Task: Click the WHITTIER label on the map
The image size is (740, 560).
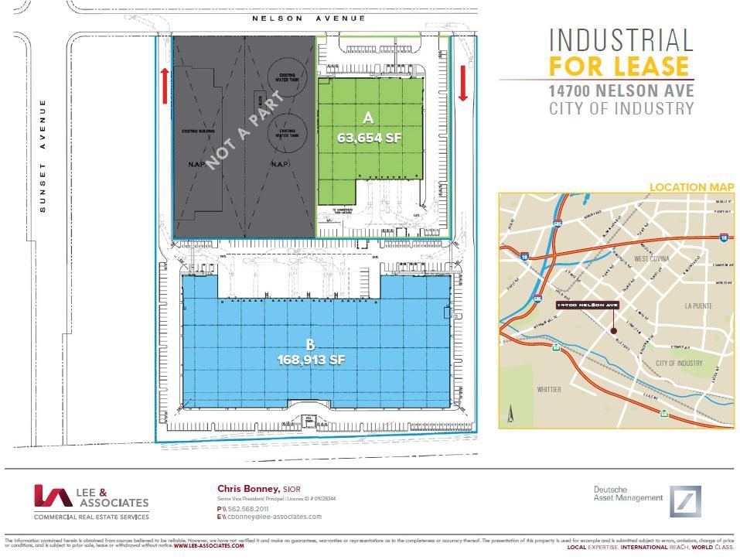Action: pos(549,390)
